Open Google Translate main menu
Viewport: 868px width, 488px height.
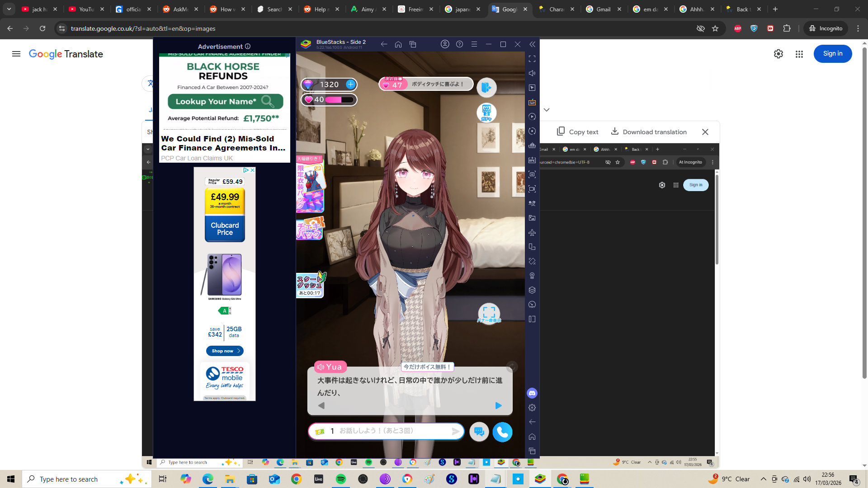tap(16, 54)
